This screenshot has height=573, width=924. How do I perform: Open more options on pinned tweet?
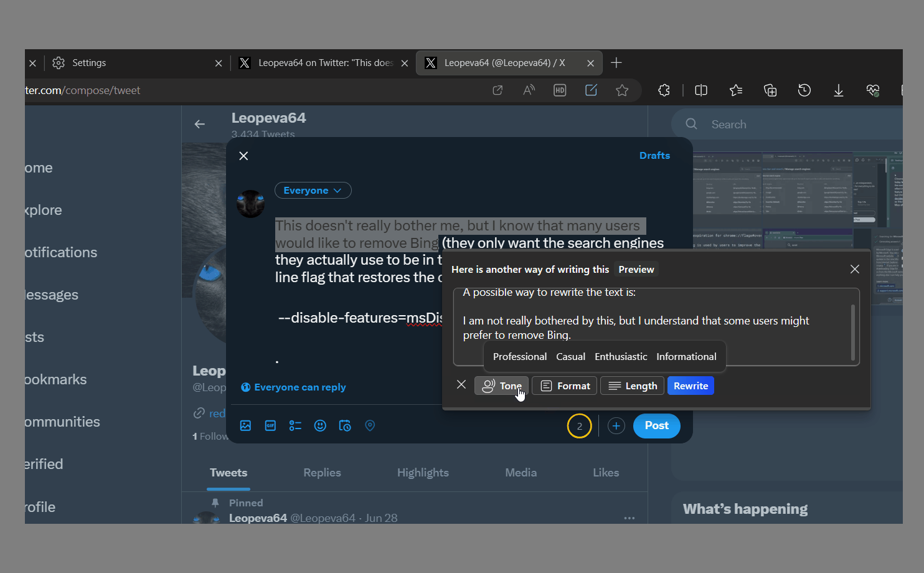[x=629, y=518]
